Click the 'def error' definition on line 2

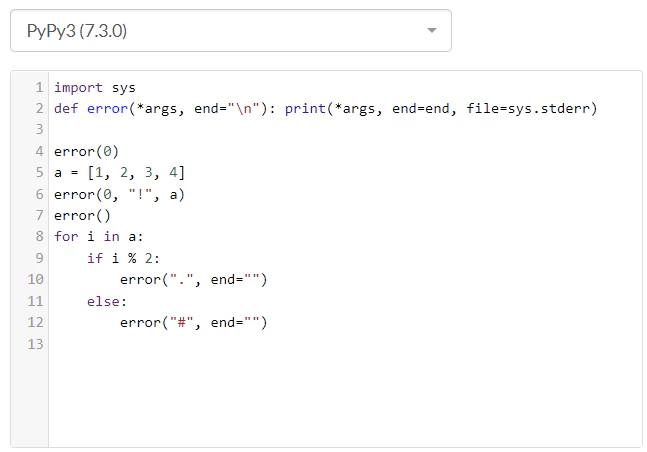[91, 109]
